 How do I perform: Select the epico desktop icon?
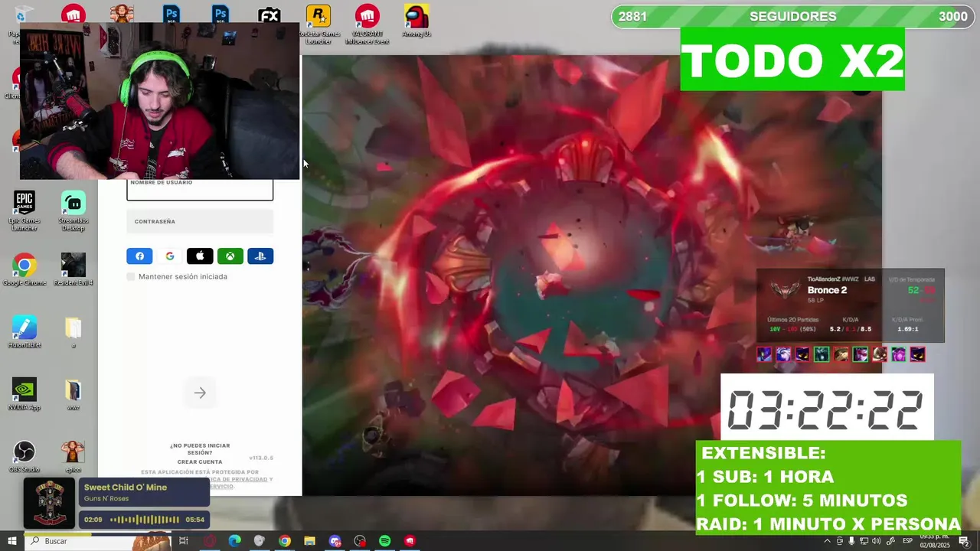click(73, 457)
